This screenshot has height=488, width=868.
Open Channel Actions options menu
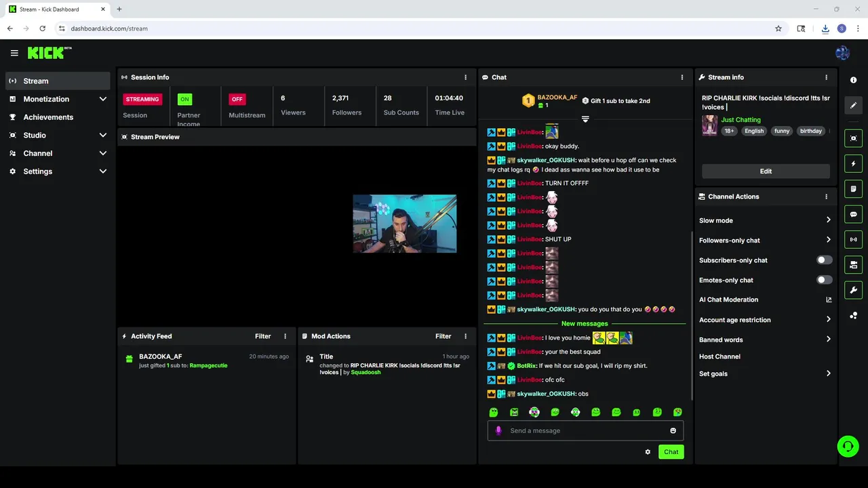point(826,197)
